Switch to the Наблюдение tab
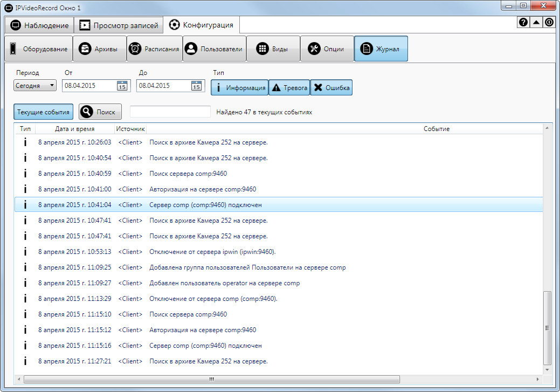 coord(40,25)
